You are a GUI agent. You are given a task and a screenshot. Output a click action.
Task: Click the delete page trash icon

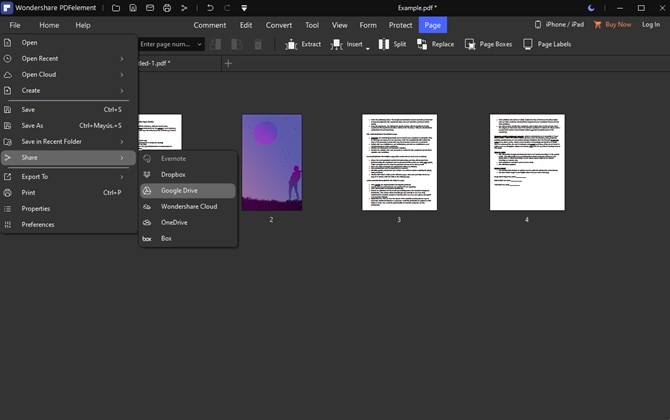[x=258, y=44]
